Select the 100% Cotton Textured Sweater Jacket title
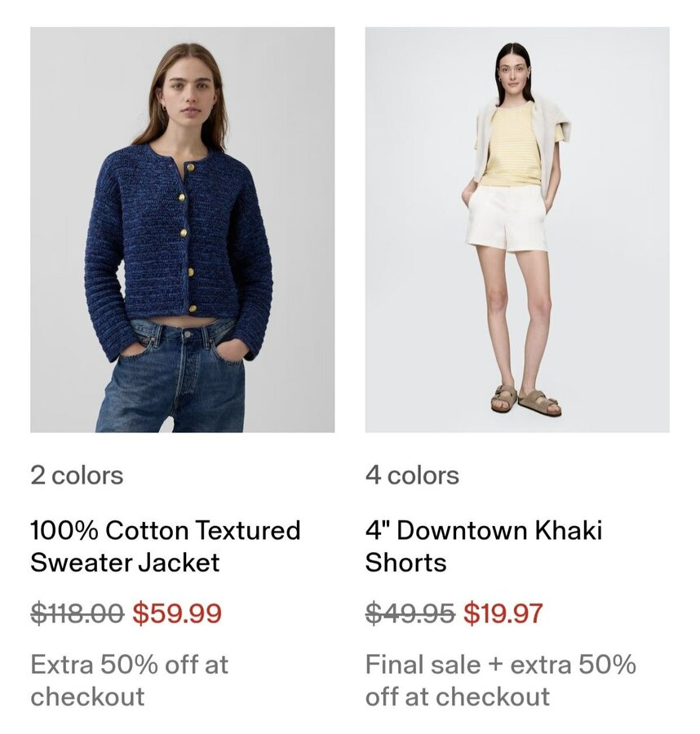This screenshot has width=700, height=734. (166, 546)
